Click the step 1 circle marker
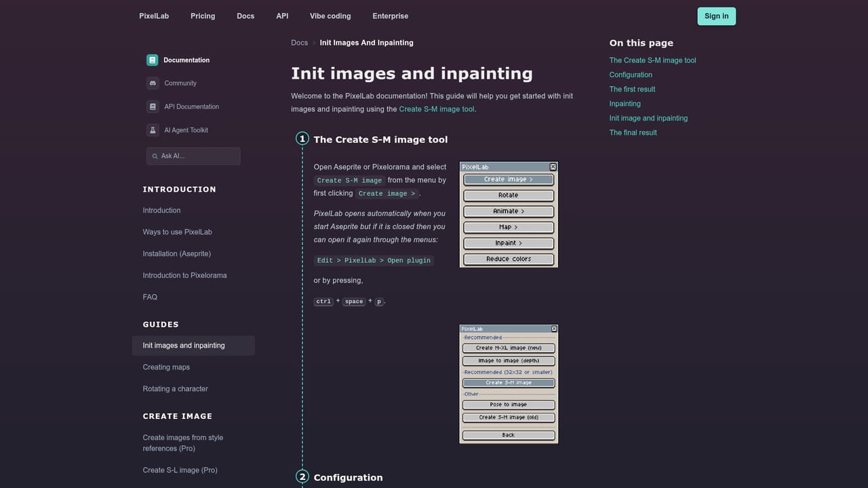This screenshot has height=488, width=868. pyautogui.click(x=302, y=139)
